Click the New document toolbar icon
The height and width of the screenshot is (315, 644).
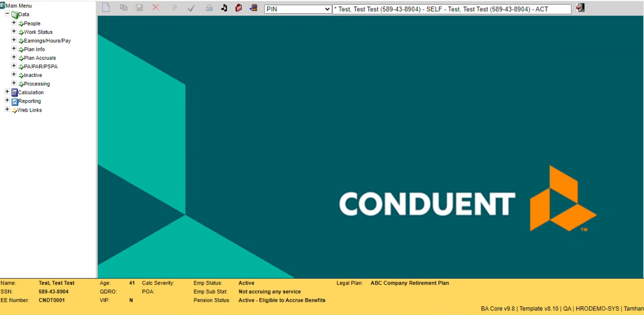(x=106, y=7)
